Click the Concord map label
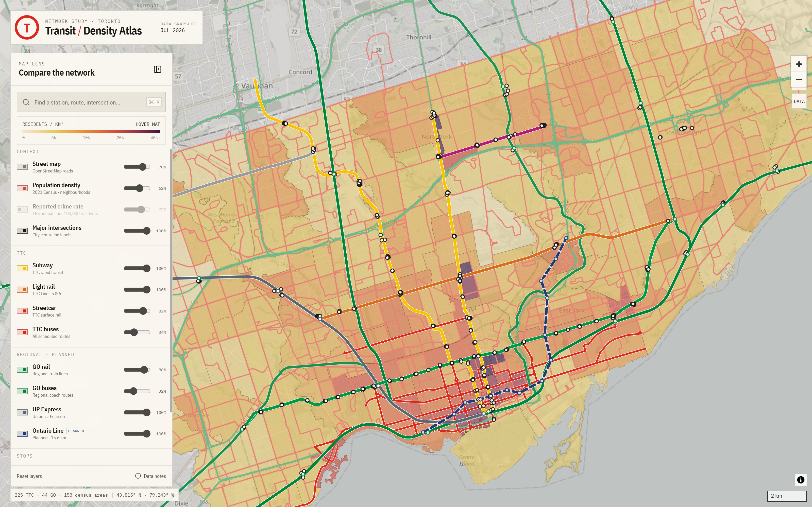Viewport: 812px width, 507px height. coord(300,72)
